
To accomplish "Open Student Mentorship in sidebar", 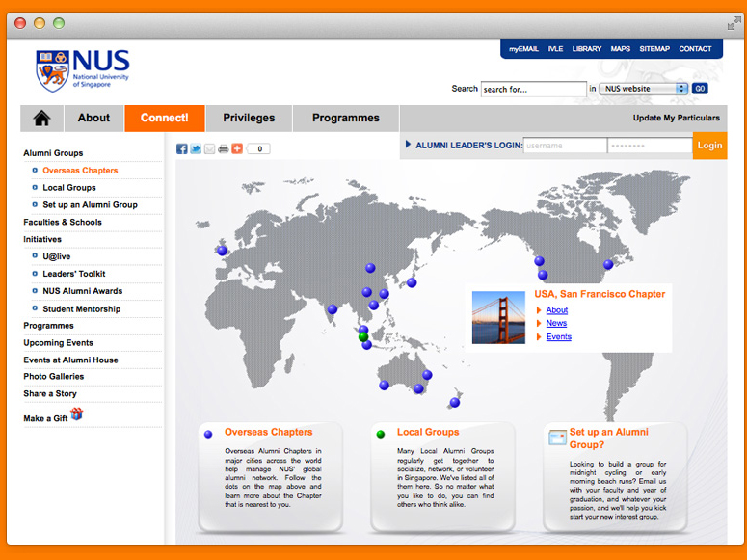I will tap(82, 308).
